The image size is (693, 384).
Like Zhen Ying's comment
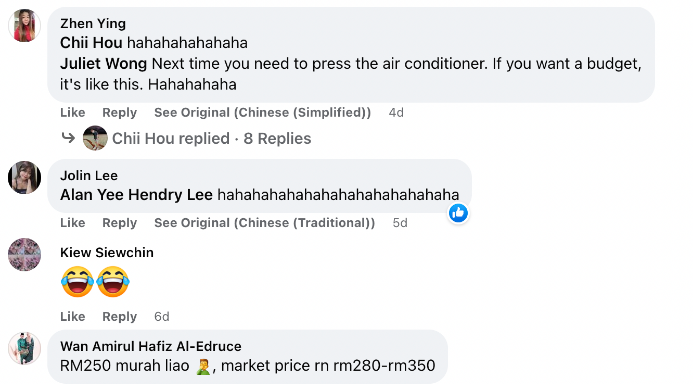click(72, 113)
